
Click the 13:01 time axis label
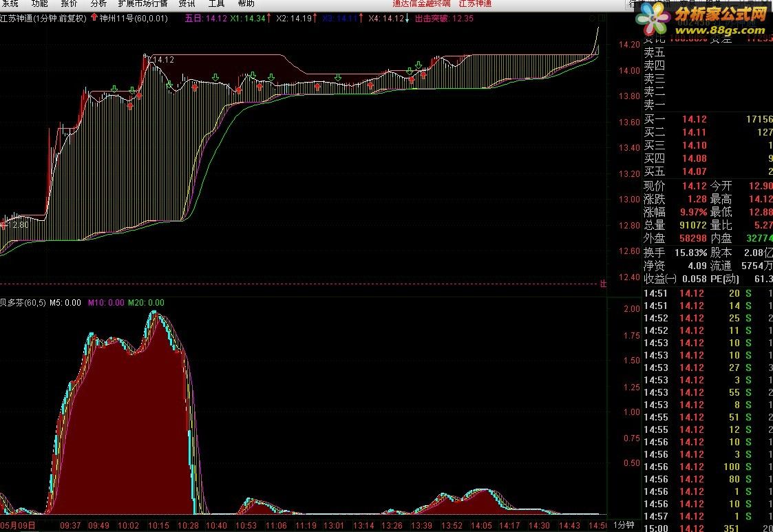334,526
